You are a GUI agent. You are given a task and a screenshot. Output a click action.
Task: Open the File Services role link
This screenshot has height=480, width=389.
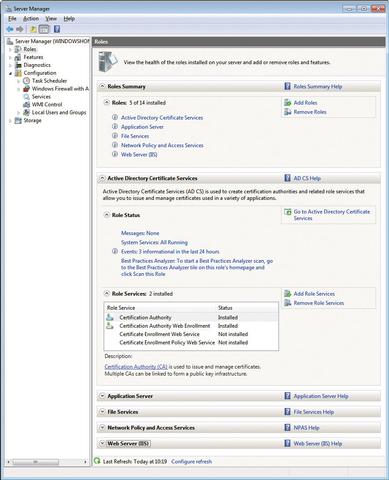click(x=135, y=136)
